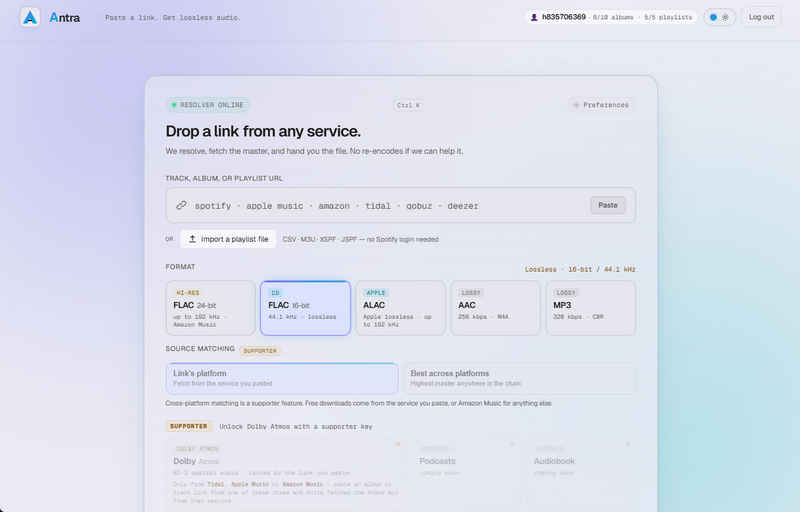Click 'Lossless · 16-bit / 44.1 kHz' text
Screen dimensions: 800x512
point(580,269)
